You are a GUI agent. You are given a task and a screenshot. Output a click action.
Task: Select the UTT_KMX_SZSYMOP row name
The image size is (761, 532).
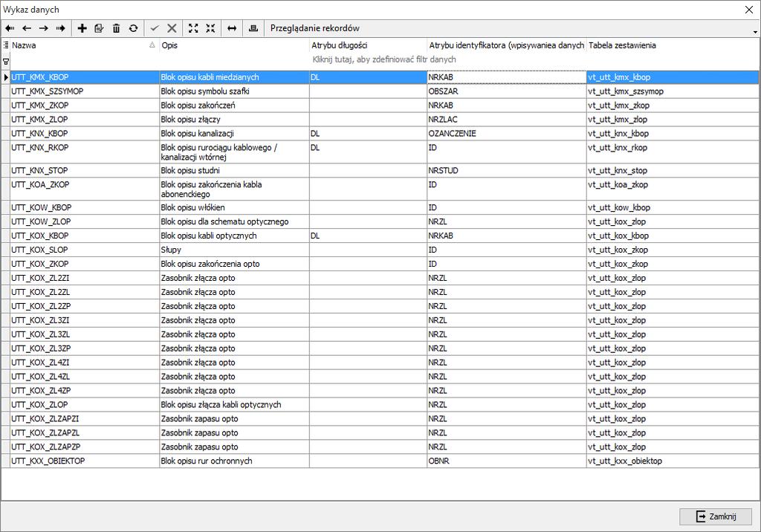[85, 91]
